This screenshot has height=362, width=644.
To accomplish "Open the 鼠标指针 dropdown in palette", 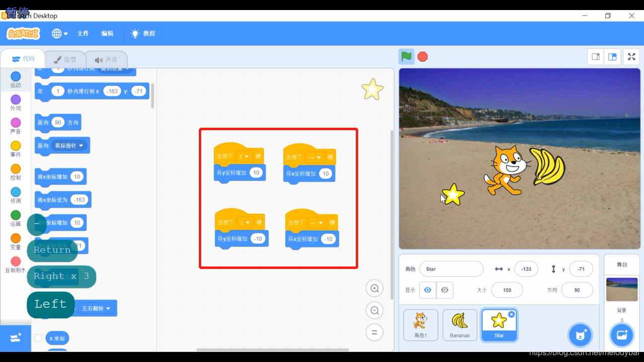I will 69,146.
